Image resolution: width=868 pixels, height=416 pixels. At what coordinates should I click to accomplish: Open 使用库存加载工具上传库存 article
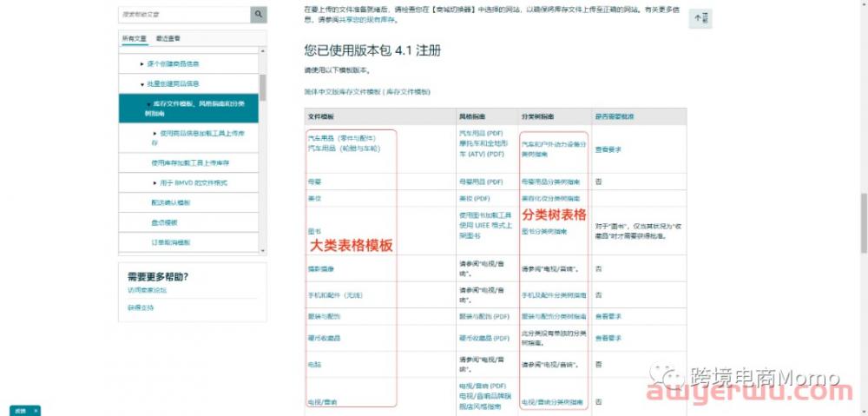[190, 163]
